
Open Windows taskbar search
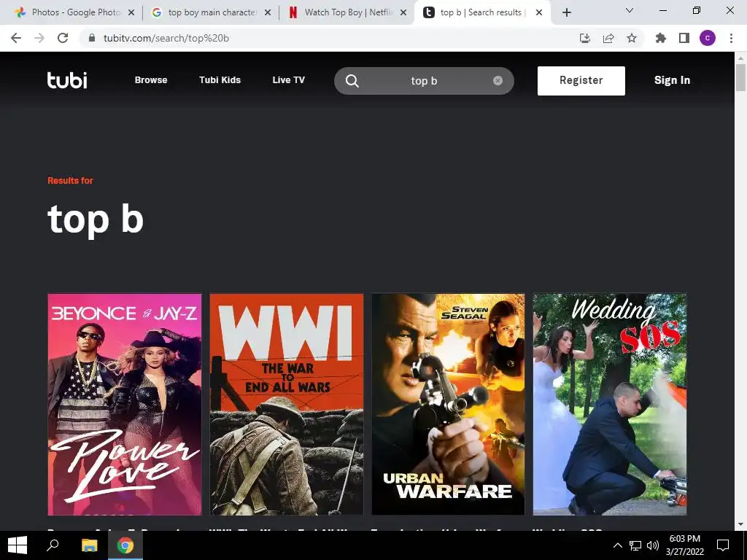(x=53, y=545)
